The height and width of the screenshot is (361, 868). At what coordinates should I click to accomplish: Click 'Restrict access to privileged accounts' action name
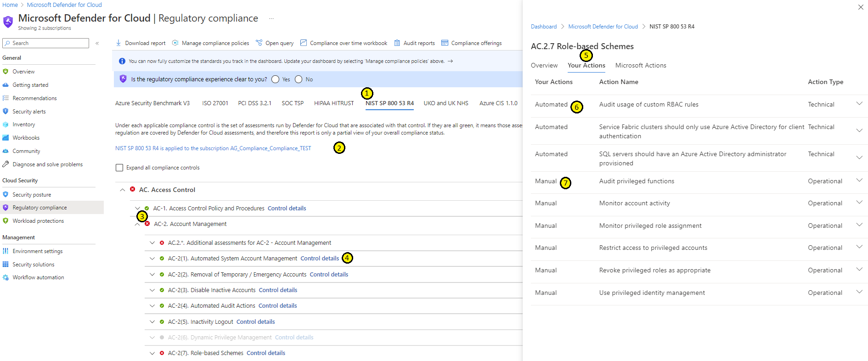(653, 248)
